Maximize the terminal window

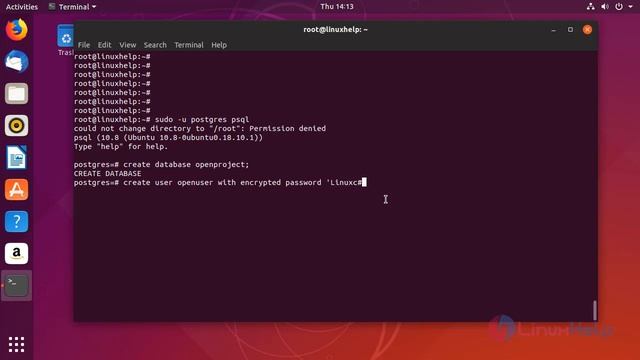pos(570,29)
